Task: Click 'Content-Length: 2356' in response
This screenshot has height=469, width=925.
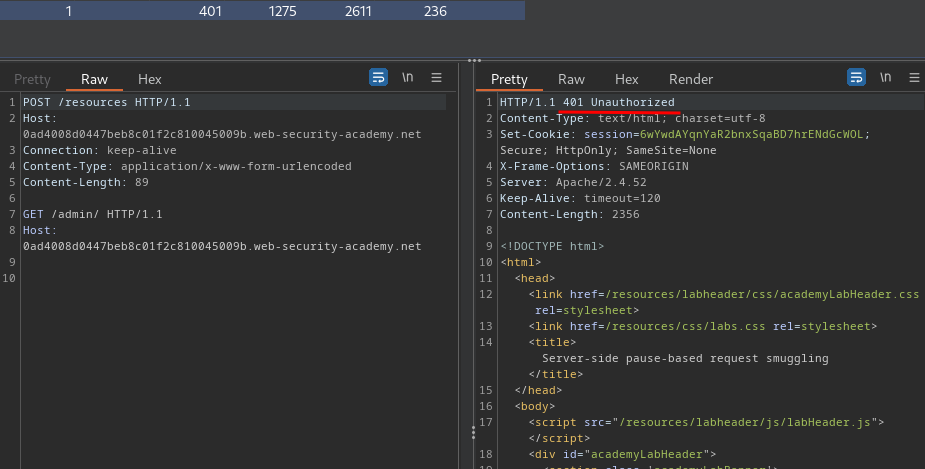Action: tap(569, 214)
